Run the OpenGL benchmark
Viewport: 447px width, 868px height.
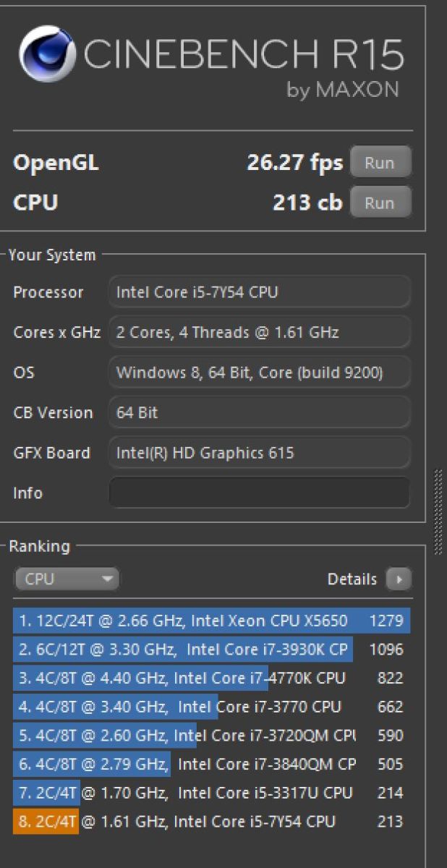(x=380, y=163)
